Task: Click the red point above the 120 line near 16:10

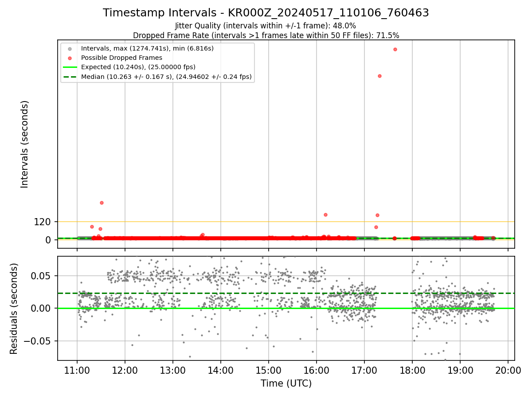Action: (x=325, y=215)
